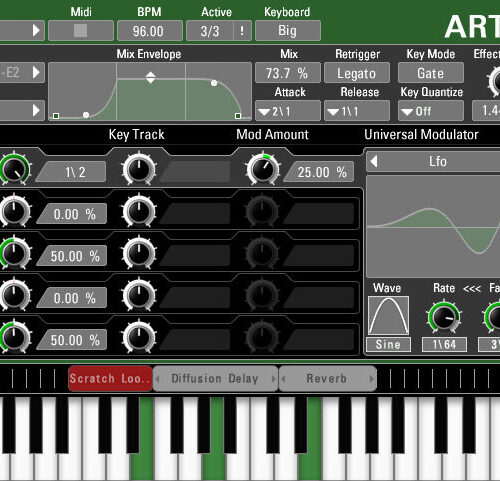Click right arrow on Diffusion Delay slot
500x481 pixels.
tap(274, 378)
